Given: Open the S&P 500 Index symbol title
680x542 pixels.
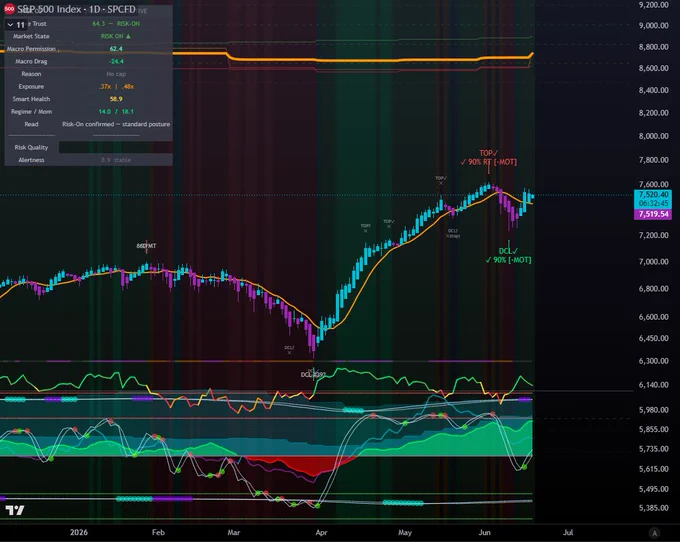Looking at the screenshot, I should coord(76,9).
